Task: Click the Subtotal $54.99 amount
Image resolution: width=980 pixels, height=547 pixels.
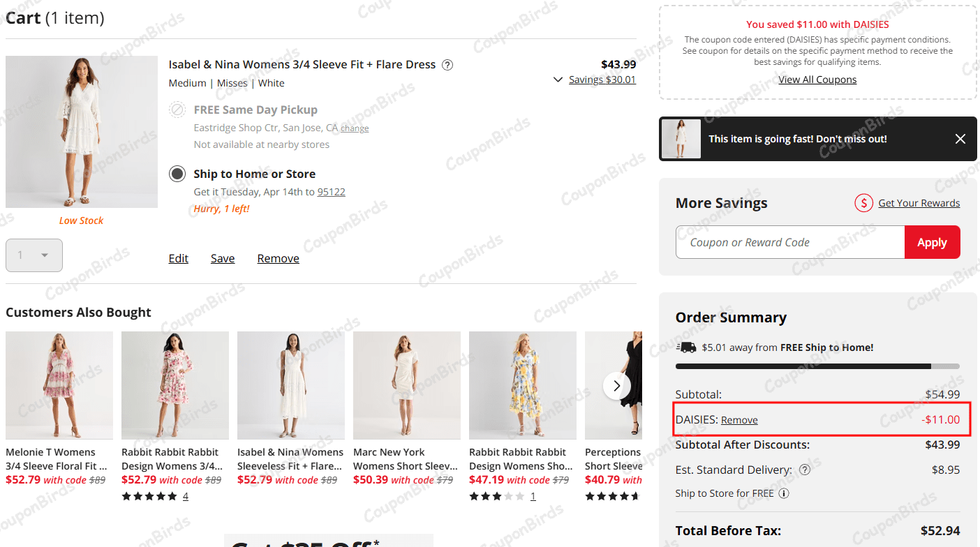Action: pyautogui.click(x=943, y=394)
